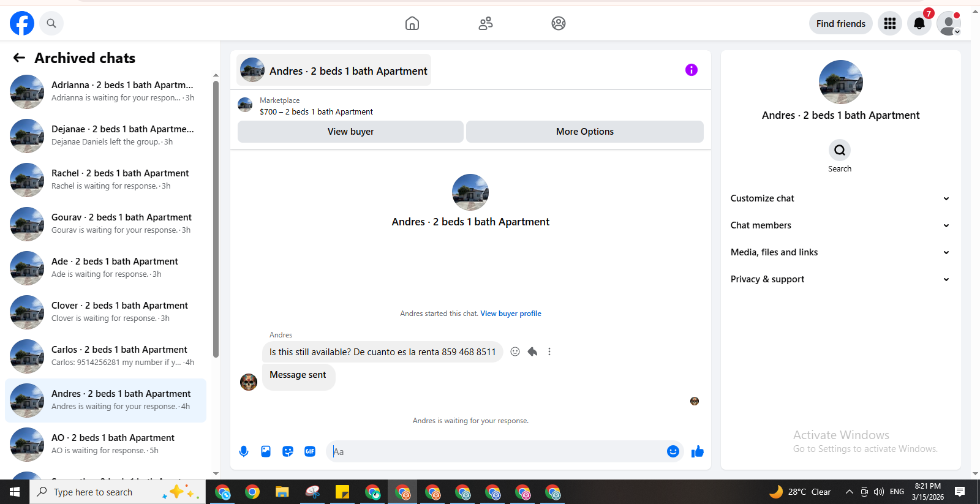Open the apps grid menu icon
The height and width of the screenshot is (504, 980).
tap(890, 23)
